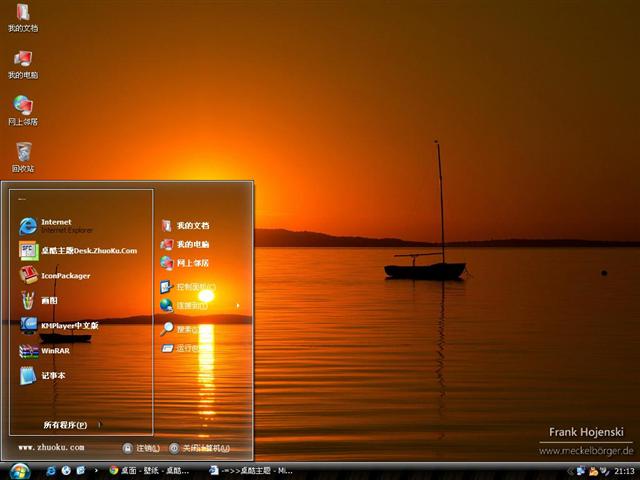Expand the 连接到 submenu arrow
Viewport: 640px width, 480px height.
238,305
